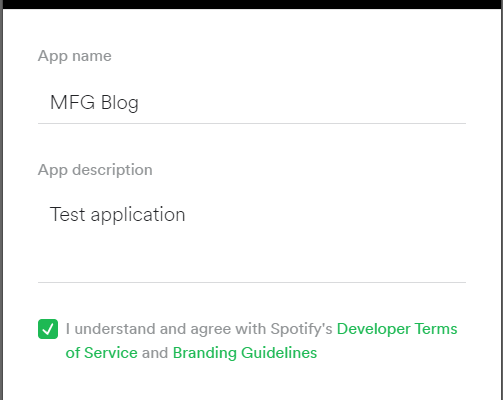503x400 pixels.
Task: Click the 'I understand and agree' label text
Action: pyautogui.click(x=148, y=329)
